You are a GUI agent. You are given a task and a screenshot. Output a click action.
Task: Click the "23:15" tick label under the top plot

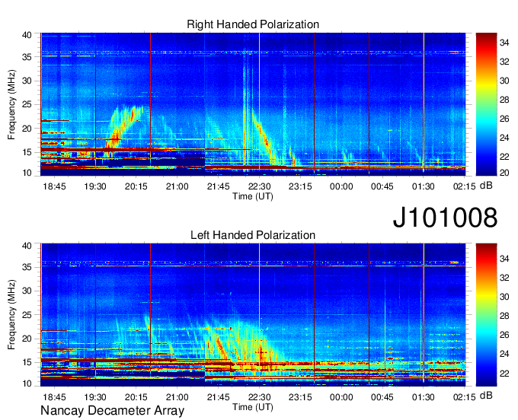(300, 186)
